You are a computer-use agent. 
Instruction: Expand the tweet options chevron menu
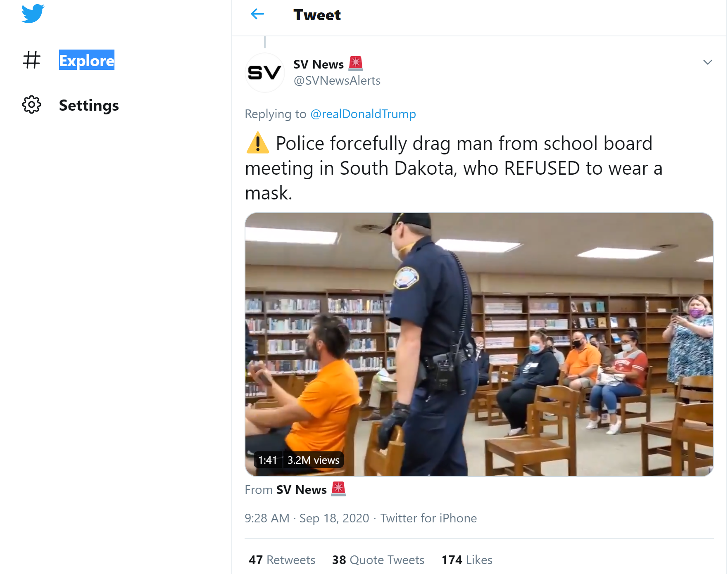[707, 62]
